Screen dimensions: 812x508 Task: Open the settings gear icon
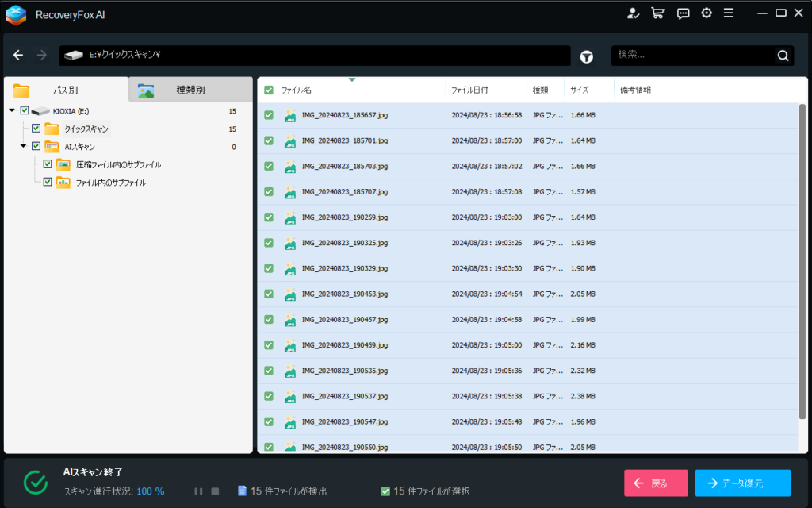706,13
